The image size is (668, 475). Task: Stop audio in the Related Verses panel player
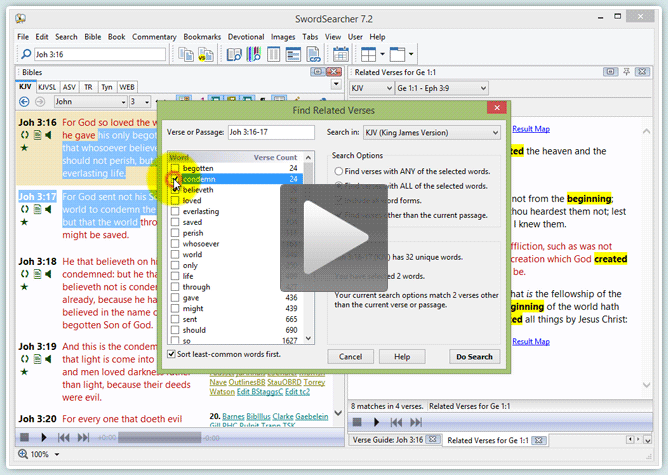[357, 422]
